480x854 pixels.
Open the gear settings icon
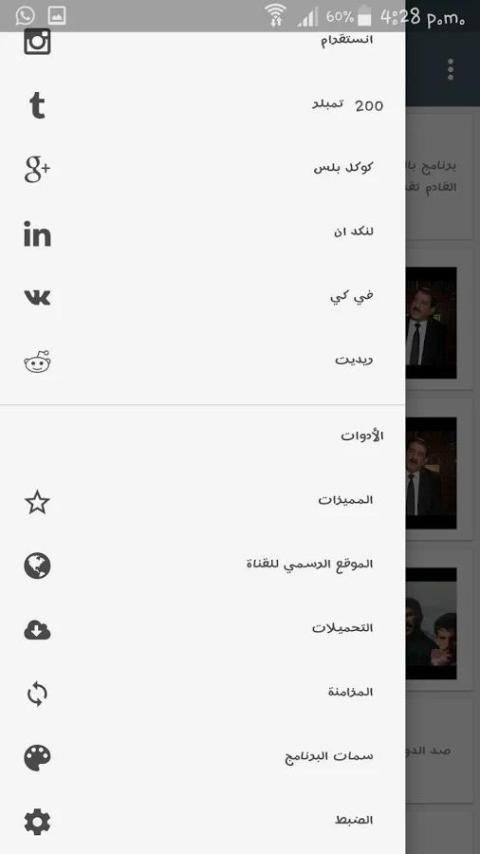[37, 822]
